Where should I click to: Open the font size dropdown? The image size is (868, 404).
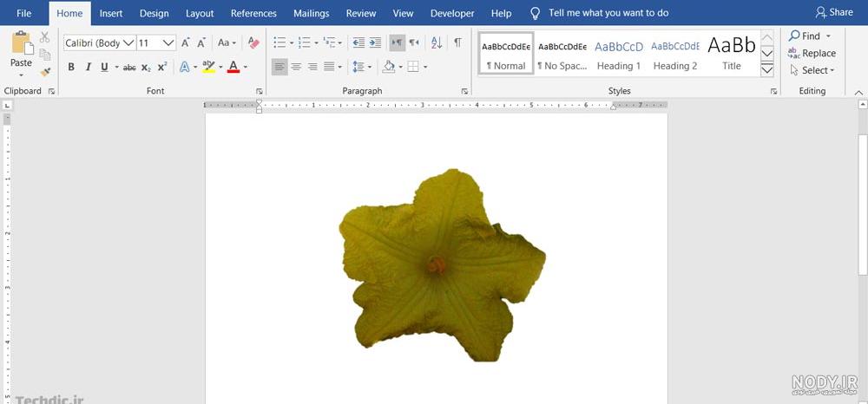169,42
